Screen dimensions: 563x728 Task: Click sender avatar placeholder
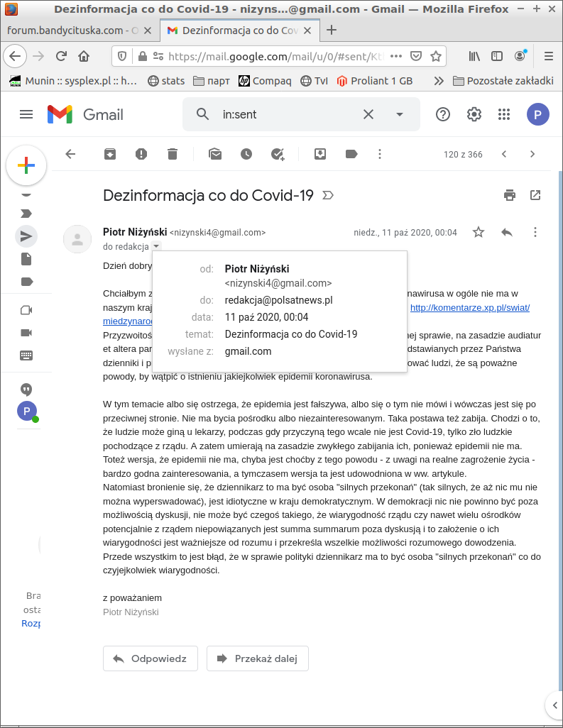coord(77,239)
